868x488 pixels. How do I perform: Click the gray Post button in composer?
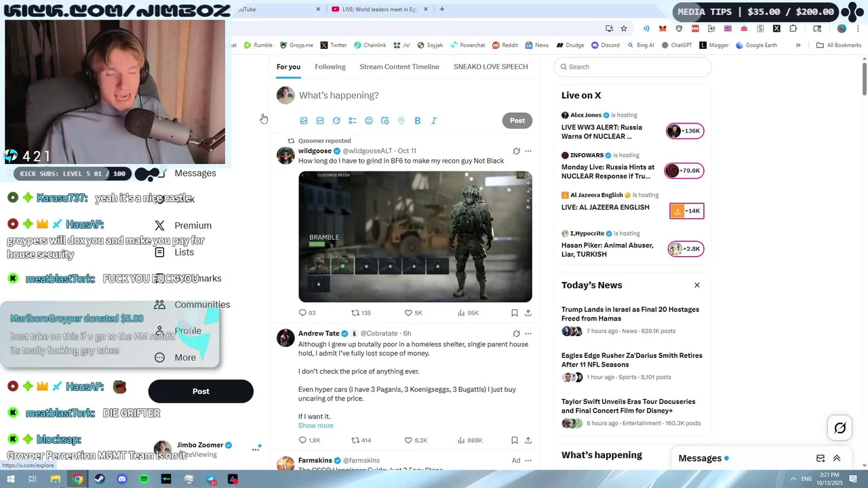517,121
